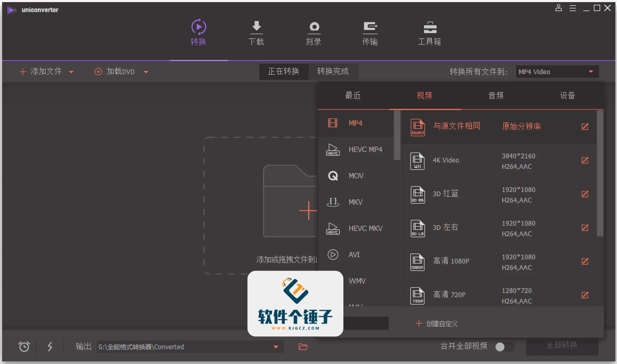Open the output path dropdown
Image resolution: width=617 pixels, height=364 pixels.
point(276,347)
